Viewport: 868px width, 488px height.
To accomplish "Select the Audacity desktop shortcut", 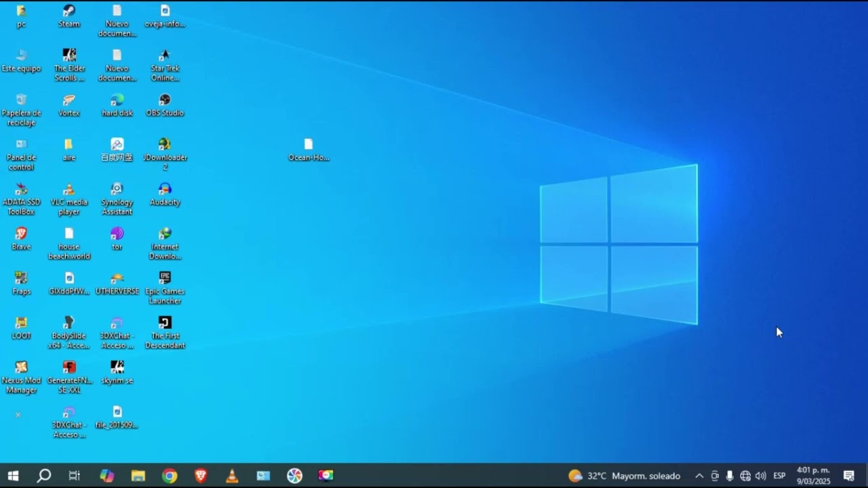I will (165, 195).
